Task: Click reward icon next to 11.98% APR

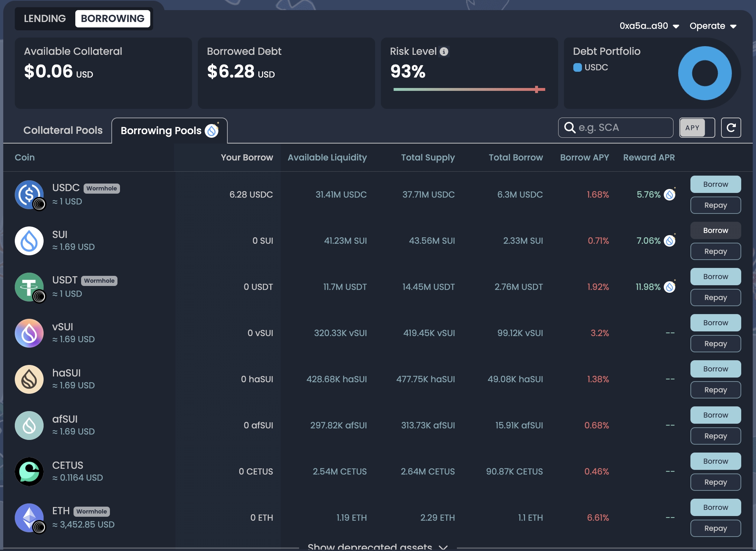Action: click(670, 287)
